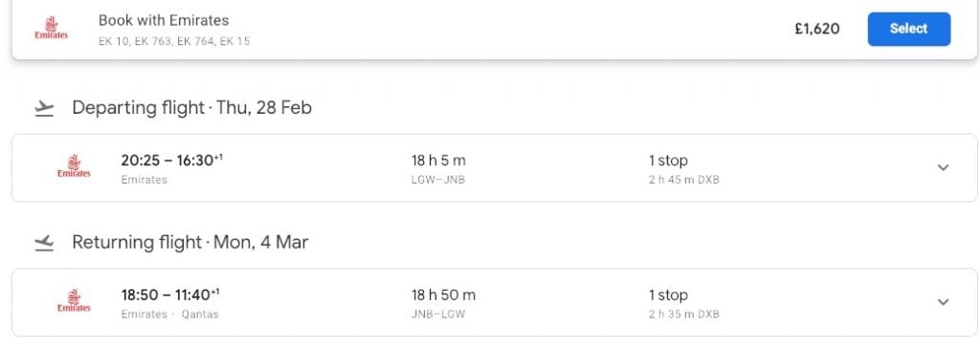980x349 pixels.
Task: Click the 18 h 5 m duration
Action: click(438, 161)
